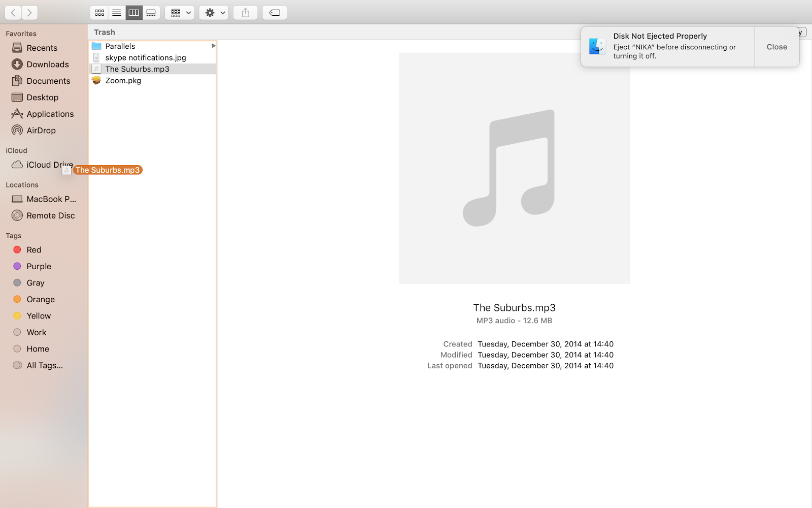The width and height of the screenshot is (812, 508).
Task: Click the preview title The Suburbs.mp3
Action: point(514,308)
